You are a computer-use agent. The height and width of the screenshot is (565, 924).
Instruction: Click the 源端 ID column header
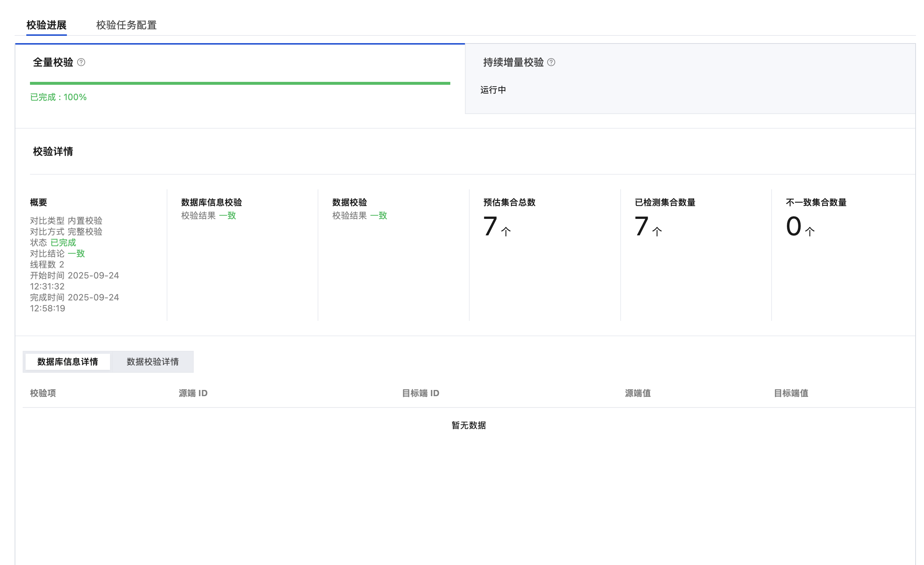193,393
